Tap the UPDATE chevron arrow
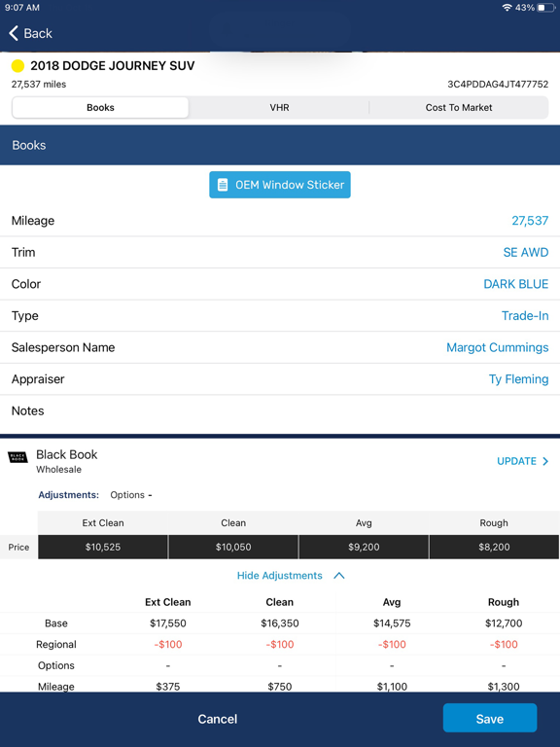The image size is (560, 747). click(545, 461)
